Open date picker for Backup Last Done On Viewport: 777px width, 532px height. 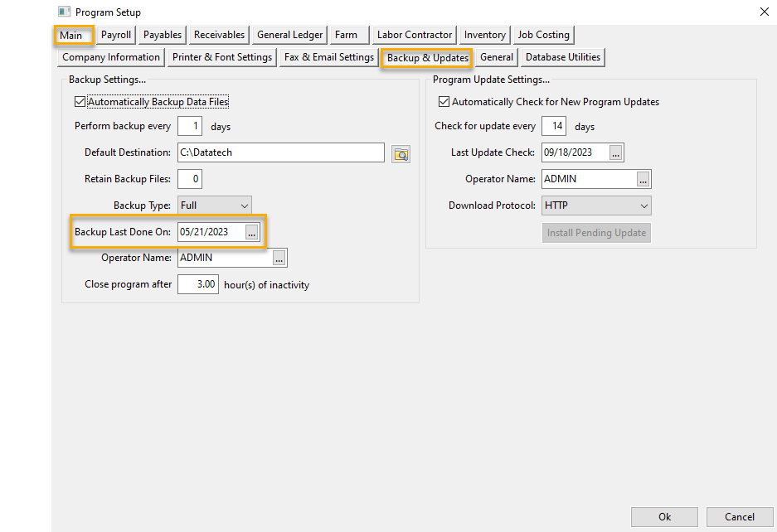tap(251, 233)
